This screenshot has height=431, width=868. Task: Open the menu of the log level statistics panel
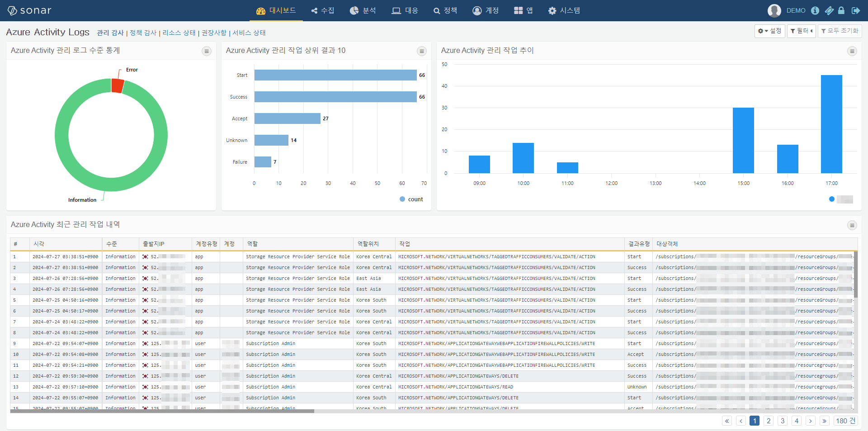click(207, 51)
